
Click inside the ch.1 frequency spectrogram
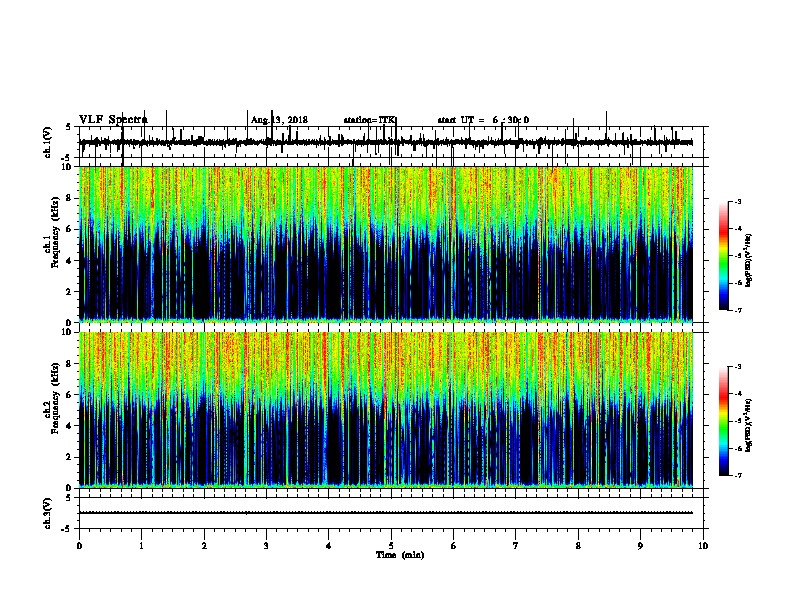tap(386, 244)
